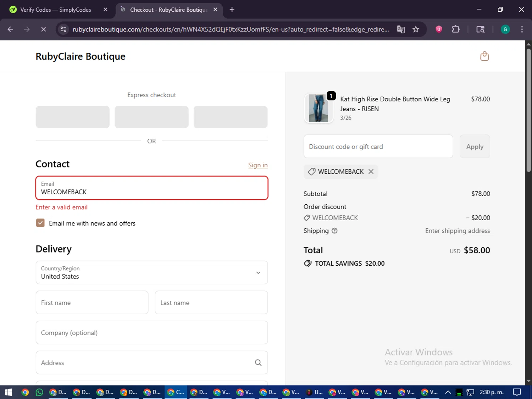Click the shipping help question mark icon
Image resolution: width=532 pixels, height=399 pixels.
[334, 231]
